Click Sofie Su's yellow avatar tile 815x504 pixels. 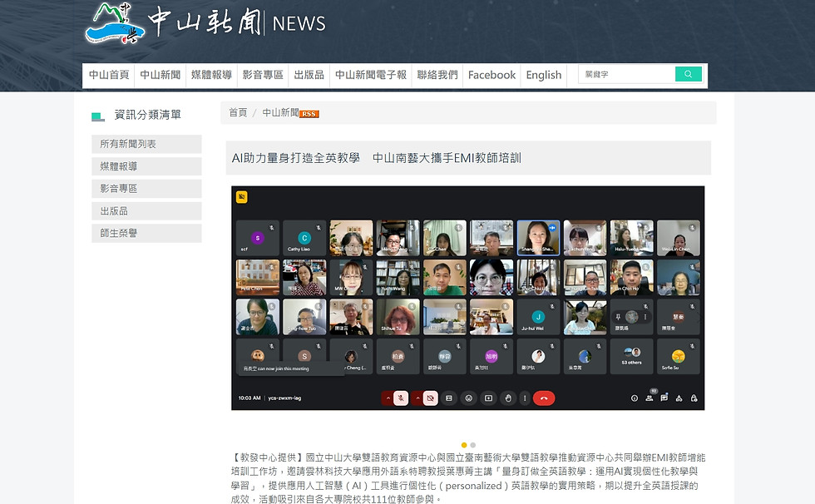679,356
